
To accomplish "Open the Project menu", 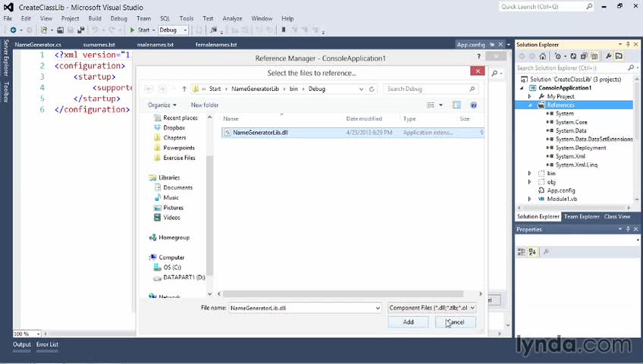I will [x=70, y=18].
